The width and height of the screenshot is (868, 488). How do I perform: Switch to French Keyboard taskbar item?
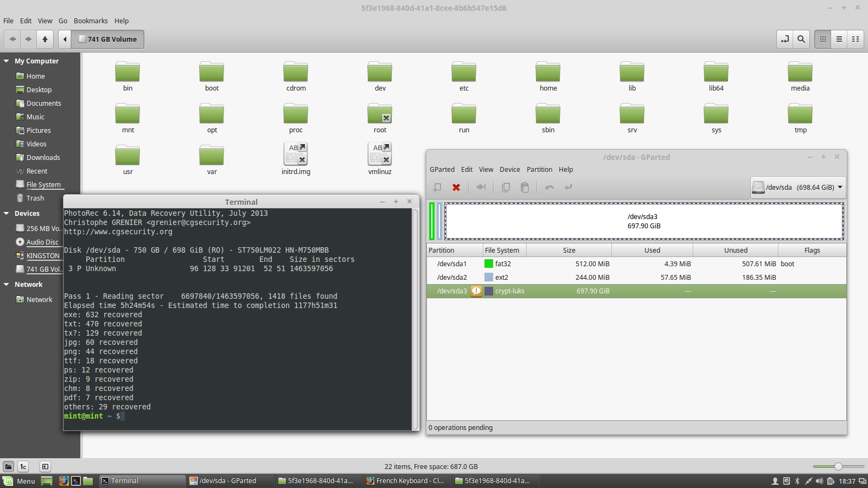click(x=407, y=481)
